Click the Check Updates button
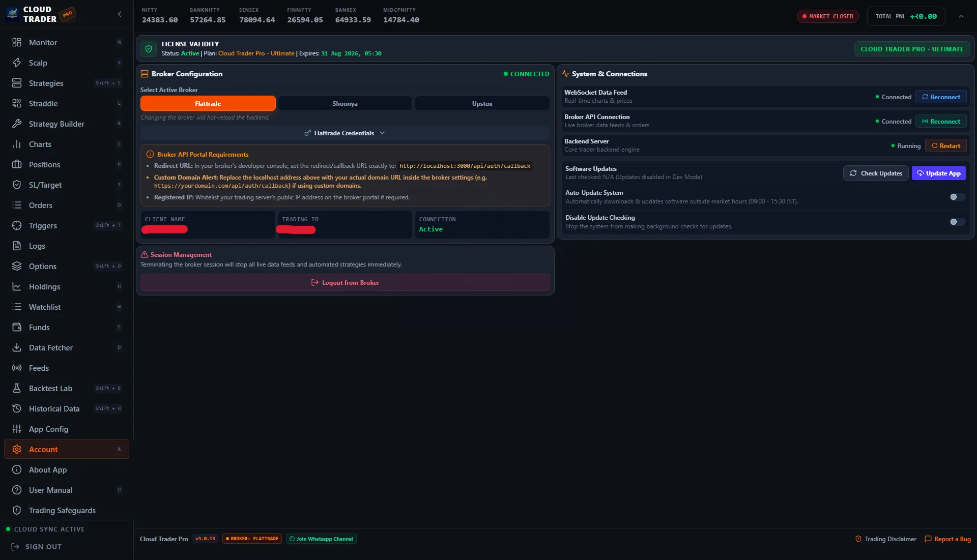The image size is (977, 560). click(x=876, y=173)
